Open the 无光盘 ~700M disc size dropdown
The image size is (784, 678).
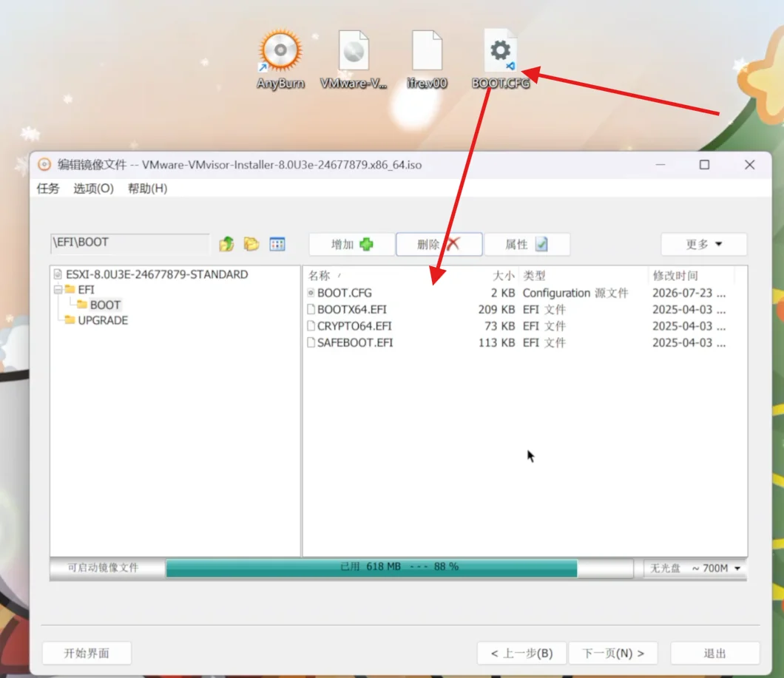pos(694,568)
